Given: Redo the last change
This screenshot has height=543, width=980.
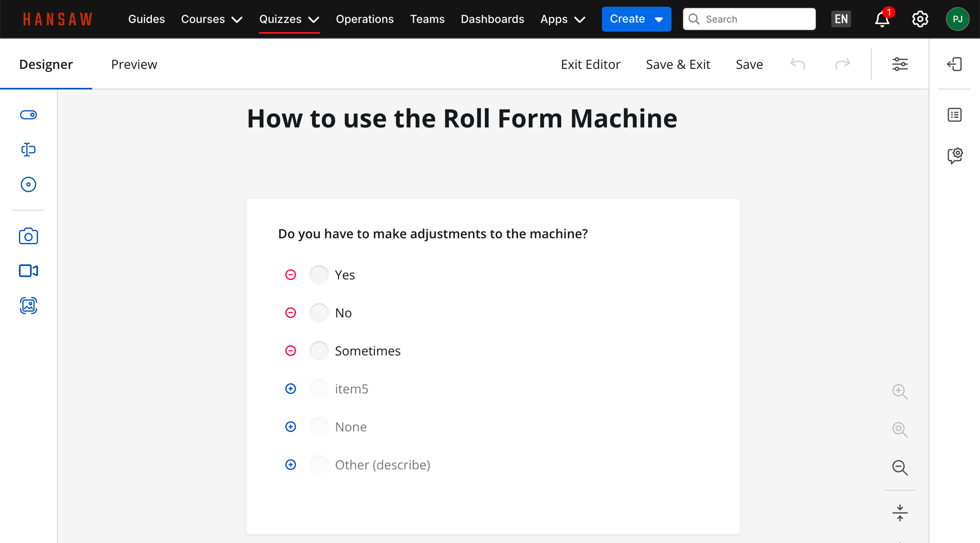Looking at the screenshot, I should click(842, 64).
